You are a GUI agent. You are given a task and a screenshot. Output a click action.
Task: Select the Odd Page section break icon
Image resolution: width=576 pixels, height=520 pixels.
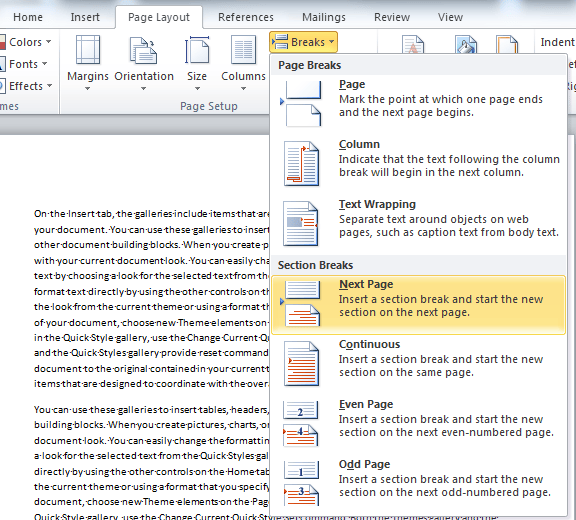(x=301, y=483)
